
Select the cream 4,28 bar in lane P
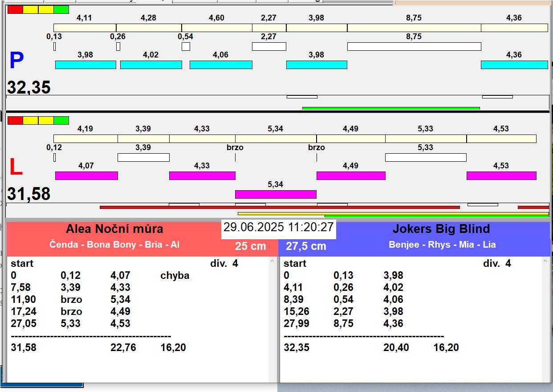coord(149,28)
